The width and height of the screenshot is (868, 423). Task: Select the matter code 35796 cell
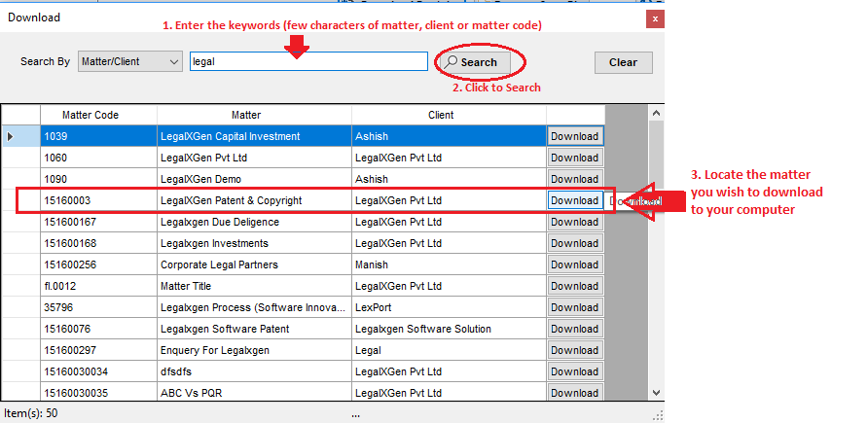[x=97, y=307]
